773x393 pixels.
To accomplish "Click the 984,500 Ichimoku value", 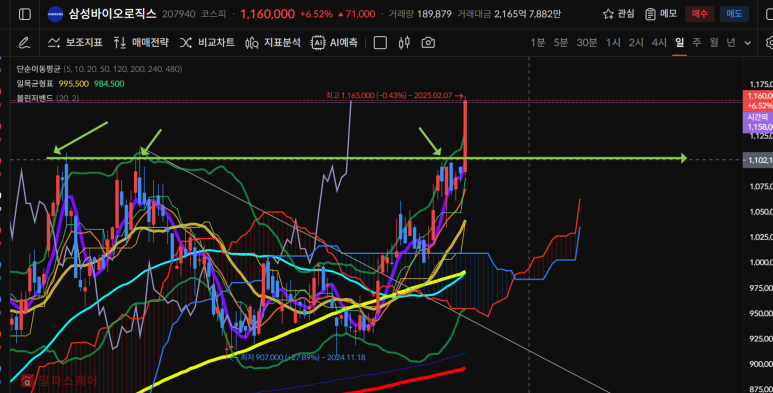I will pos(109,84).
